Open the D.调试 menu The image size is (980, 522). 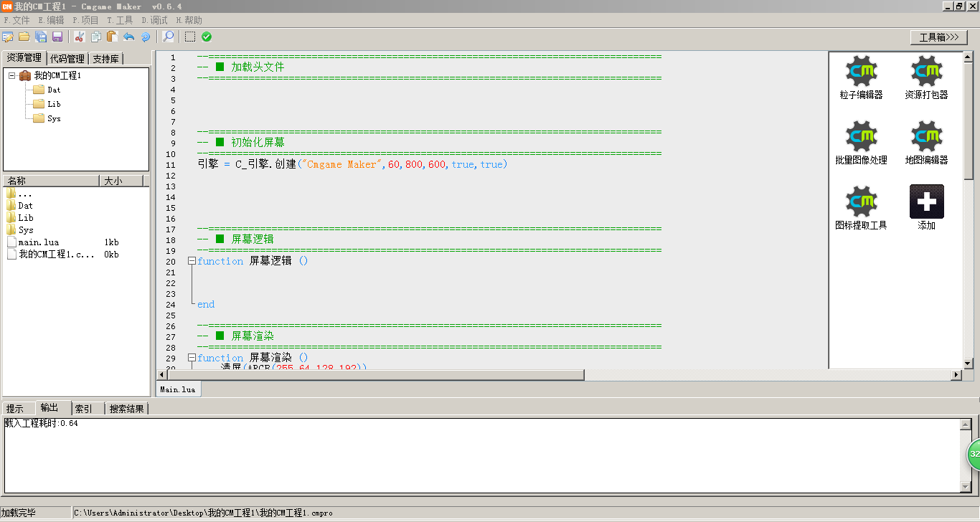[154, 20]
